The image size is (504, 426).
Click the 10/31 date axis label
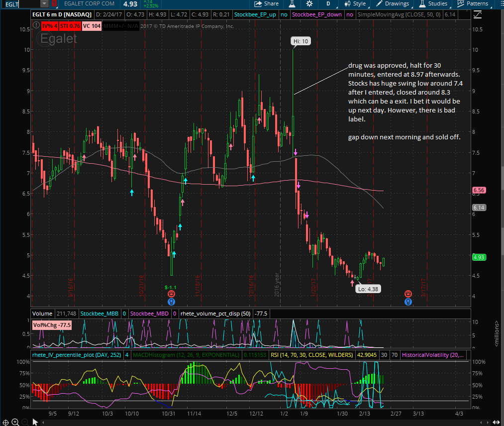pos(169,414)
